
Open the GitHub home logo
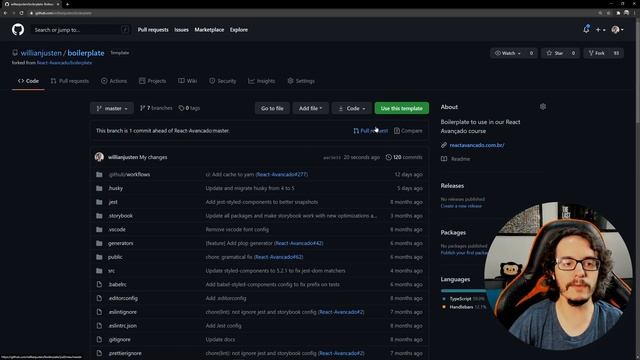18,30
